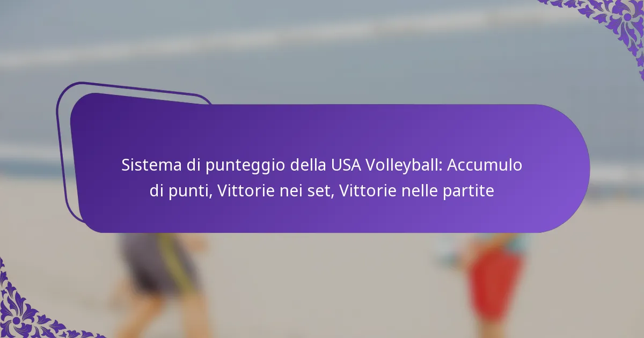Click the blurred sea at the top
Image resolution: width=644 pixels, height=338 pixels.
click(322, 32)
